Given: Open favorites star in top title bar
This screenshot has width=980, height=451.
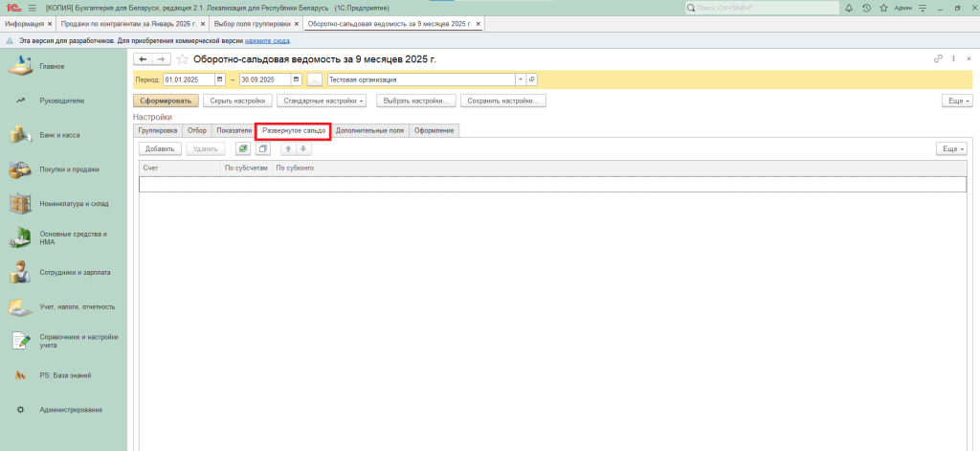Looking at the screenshot, I should coord(881,8).
